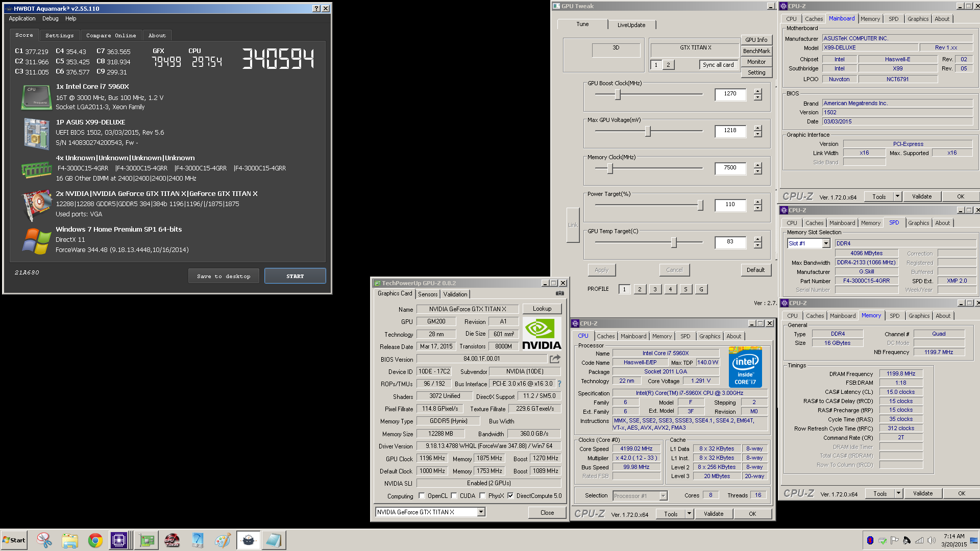Expand the Tools dropdown in the CPU-Z Mainboard window

(898, 196)
